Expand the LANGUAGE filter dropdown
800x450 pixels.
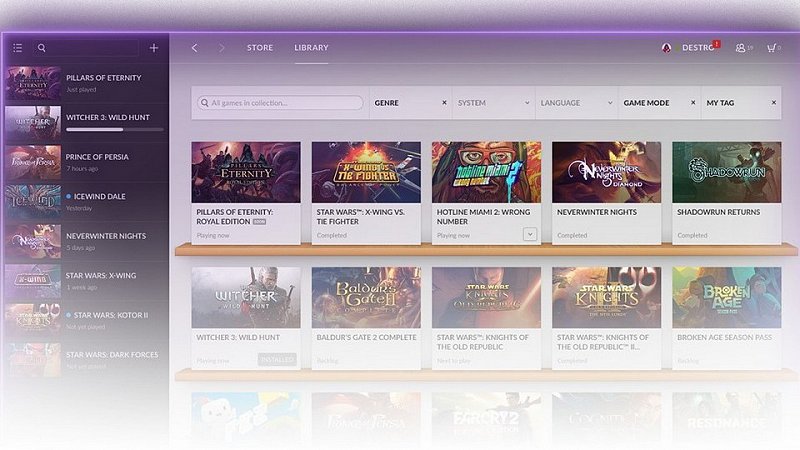pyautogui.click(x=577, y=103)
